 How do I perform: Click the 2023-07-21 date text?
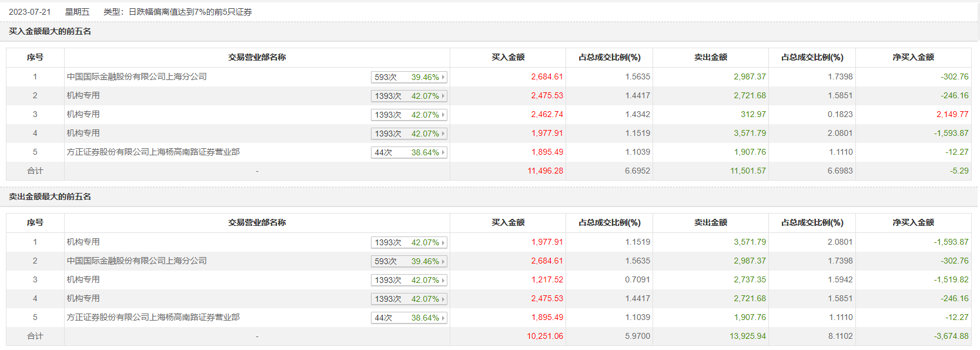[30, 12]
